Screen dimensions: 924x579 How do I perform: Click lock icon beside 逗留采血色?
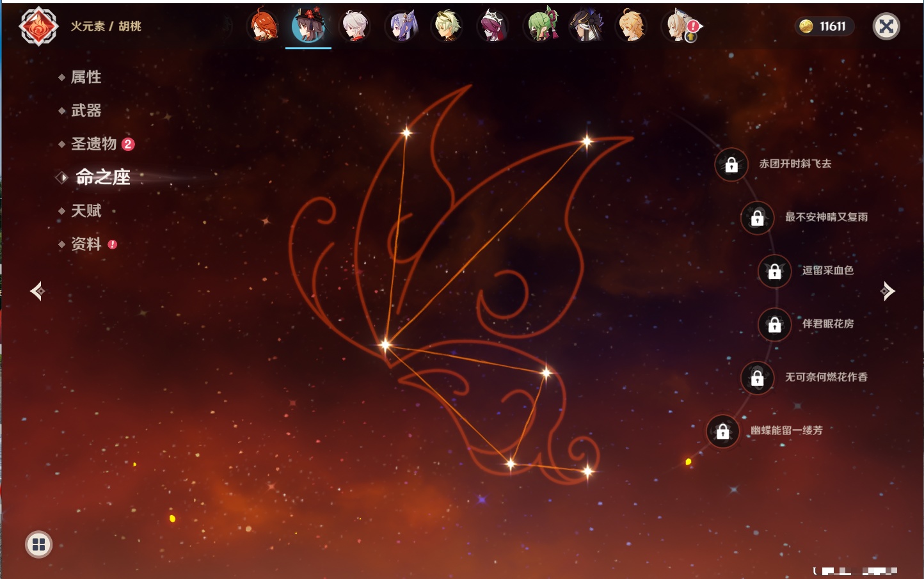point(774,271)
